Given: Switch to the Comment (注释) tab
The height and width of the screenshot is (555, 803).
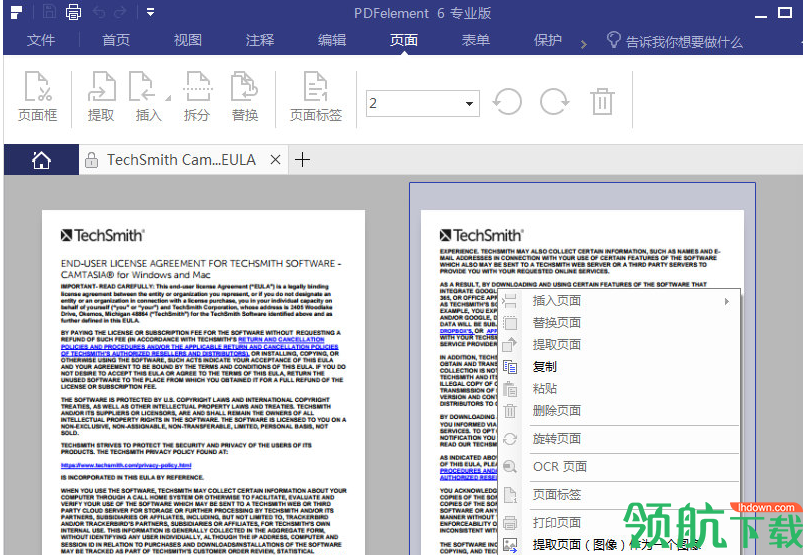Looking at the screenshot, I should pos(260,40).
